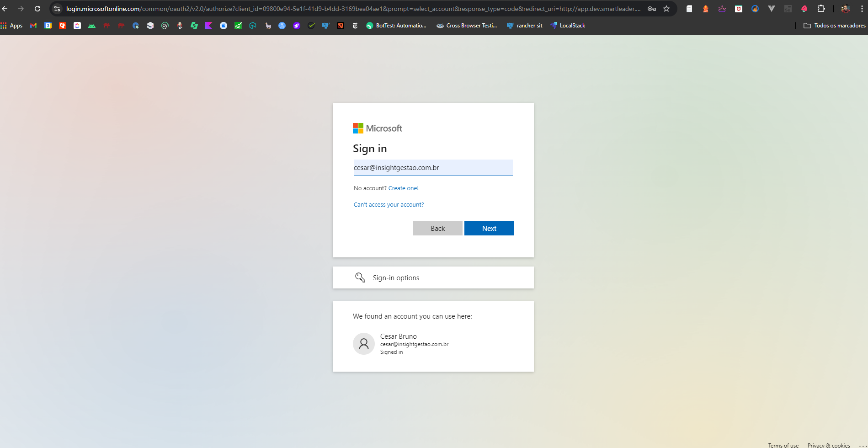Screen dimensions: 868x448
Task: Select the Cesar Bruno account
Action: [x=433, y=344]
